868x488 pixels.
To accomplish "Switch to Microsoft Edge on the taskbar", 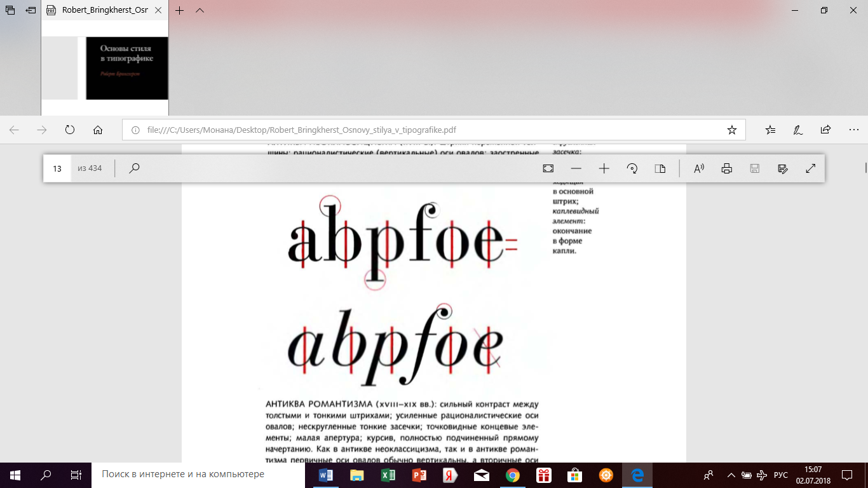I will (637, 475).
